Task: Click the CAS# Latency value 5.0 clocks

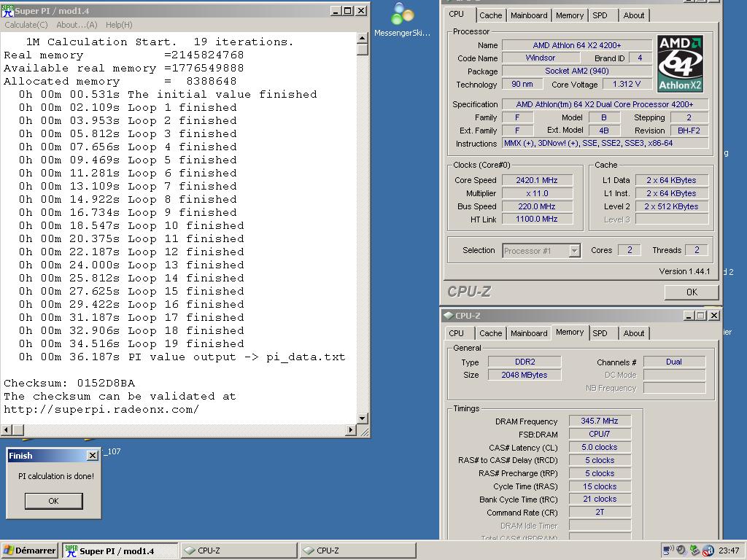Action: [x=600, y=447]
